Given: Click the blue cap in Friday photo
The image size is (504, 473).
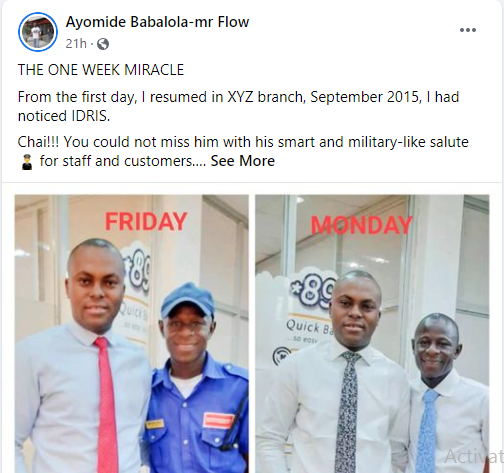Looking at the screenshot, I should [188, 300].
